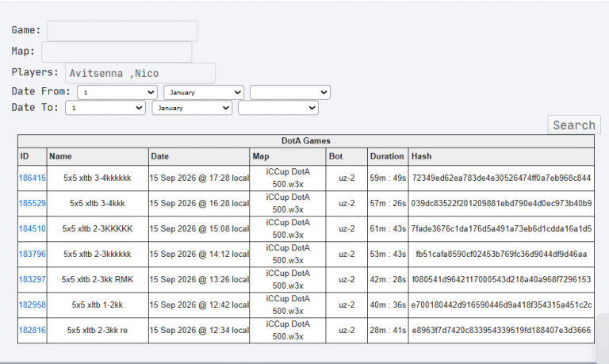Open game ID 182958 link
Screen dimensions: 609x364
coord(33,305)
